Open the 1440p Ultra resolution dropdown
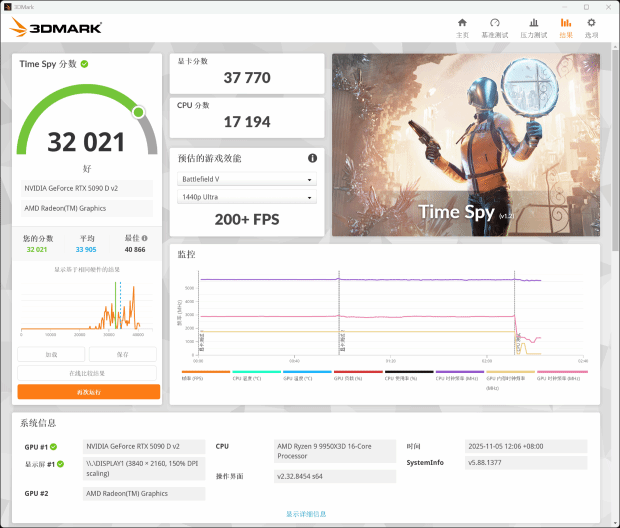Image resolution: width=620 pixels, height=528 pixels. tap(247, 198)
